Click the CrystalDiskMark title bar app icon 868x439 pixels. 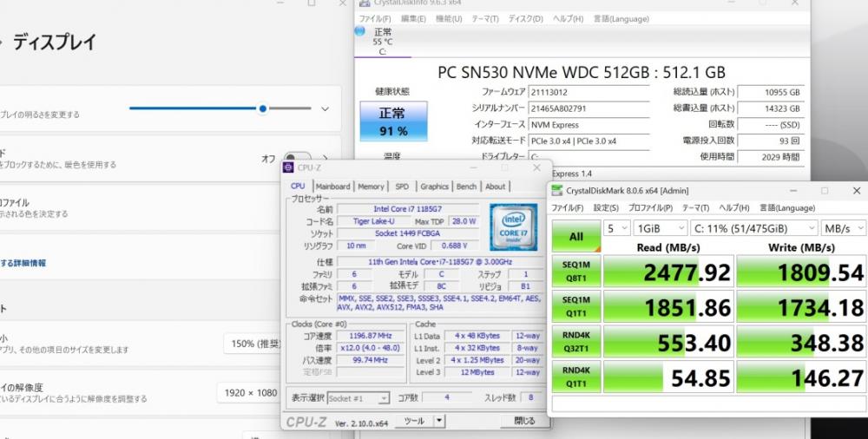pyautogui.click(x=557, y=191)
